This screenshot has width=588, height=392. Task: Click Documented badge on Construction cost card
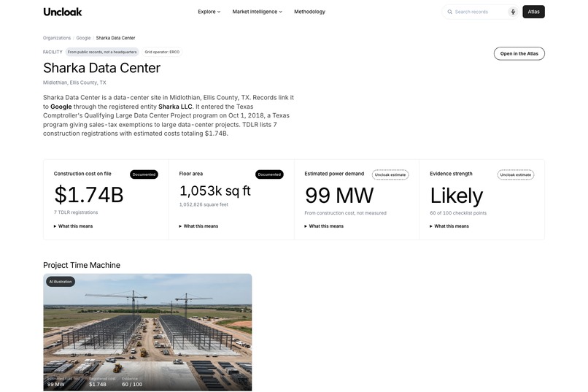coord(144,174)
